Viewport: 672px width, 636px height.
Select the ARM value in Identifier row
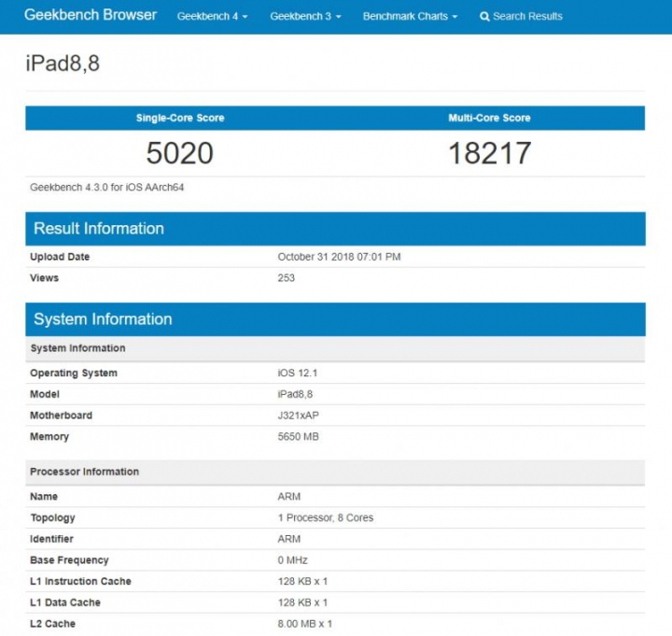click(288, 539)
